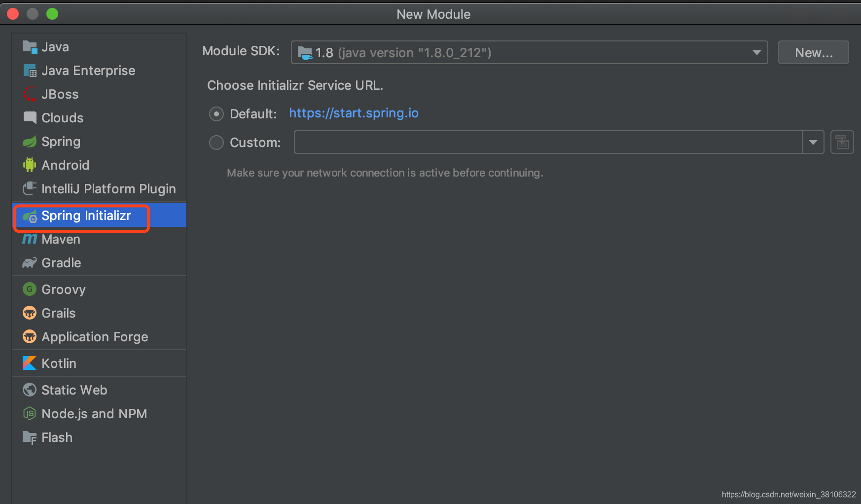
Task: Choose the Kotlin module type
Action: pyautogui.click(x=99, y=363)
